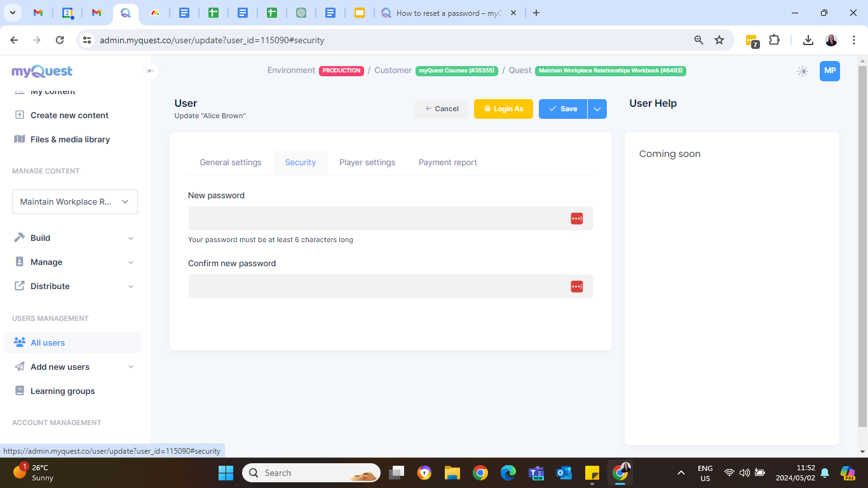Open the MP user avatar menu
The height and width of the screenshot is (488, 868).
(829, 71)
